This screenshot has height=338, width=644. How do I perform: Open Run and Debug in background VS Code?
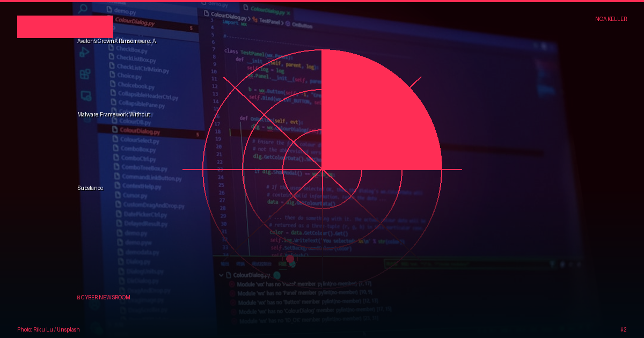(x=84, y=52)
